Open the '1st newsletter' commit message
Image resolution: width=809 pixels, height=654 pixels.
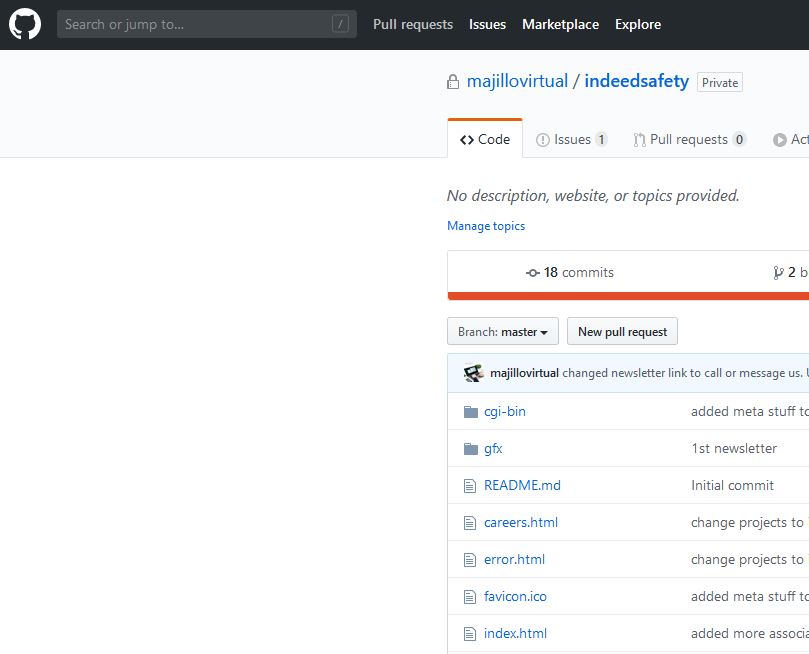tap(734, 449)
